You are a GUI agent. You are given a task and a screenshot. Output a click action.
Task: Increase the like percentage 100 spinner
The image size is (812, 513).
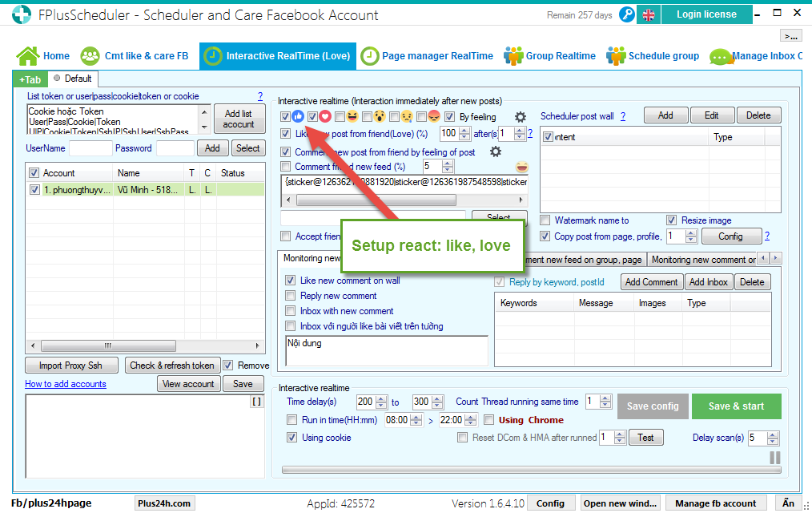click(x=464, y=131)
